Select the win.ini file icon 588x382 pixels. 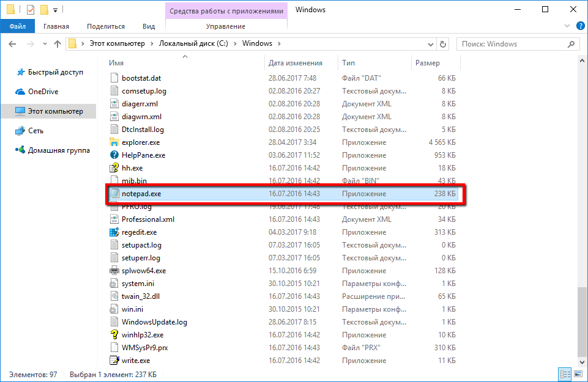click(x=114, y=309)
